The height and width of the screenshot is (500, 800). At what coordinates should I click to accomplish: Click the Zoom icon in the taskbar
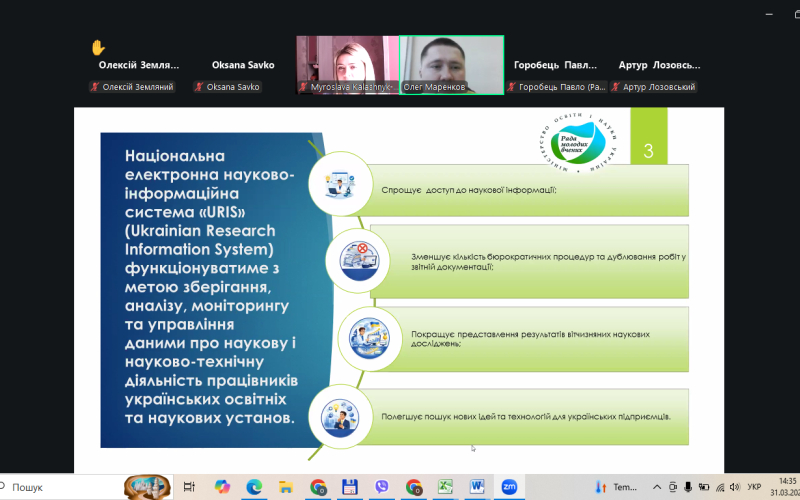pyautogui.click(x=509, y=487)
